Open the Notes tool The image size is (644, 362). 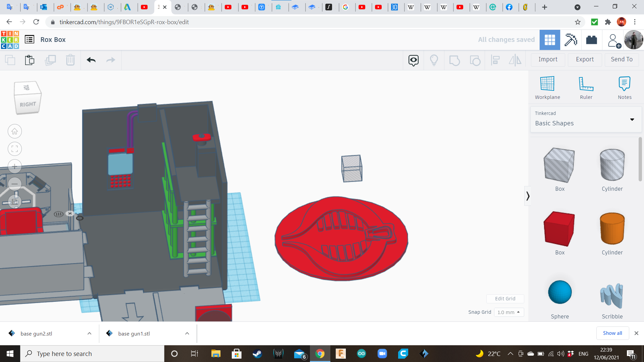(624, 84)
